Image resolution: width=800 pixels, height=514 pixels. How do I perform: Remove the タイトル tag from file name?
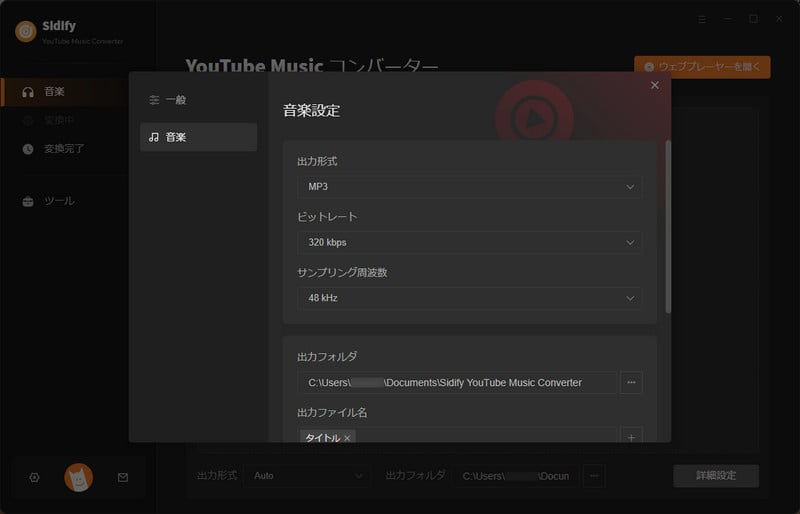tap(347, 438)
